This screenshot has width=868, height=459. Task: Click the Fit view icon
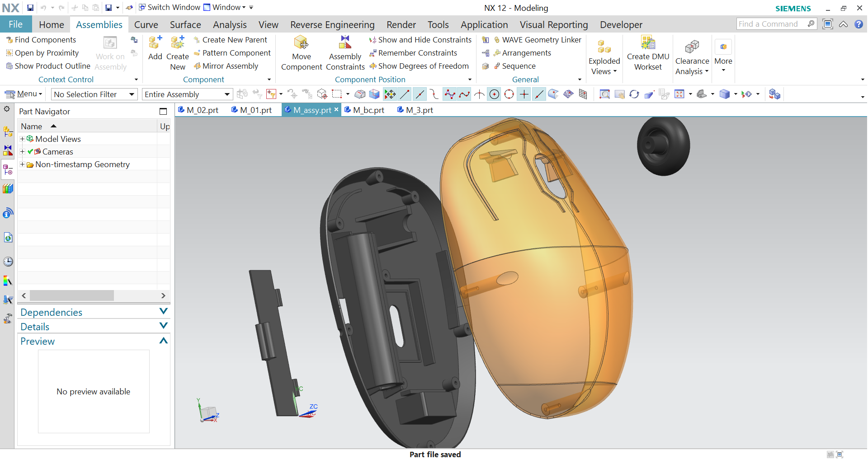679,94
